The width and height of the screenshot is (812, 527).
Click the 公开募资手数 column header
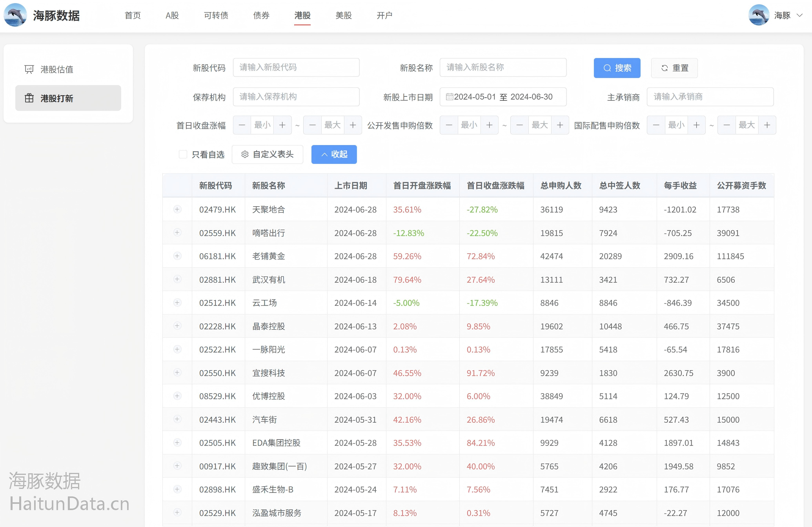coord(742,185)
